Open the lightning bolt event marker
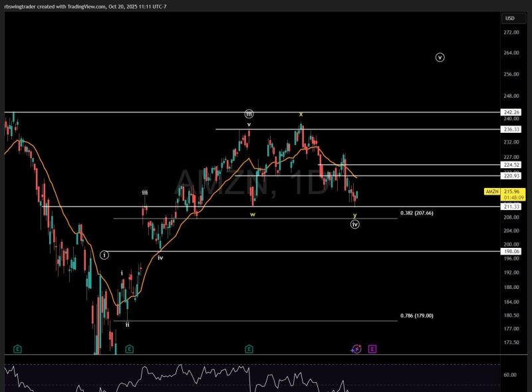 pyautogui.click(x=356, y=349)
